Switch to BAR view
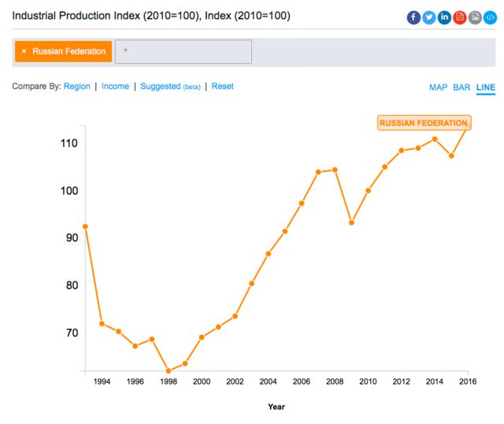The width and height of the screenshot is (504, 424). [461, 87]
